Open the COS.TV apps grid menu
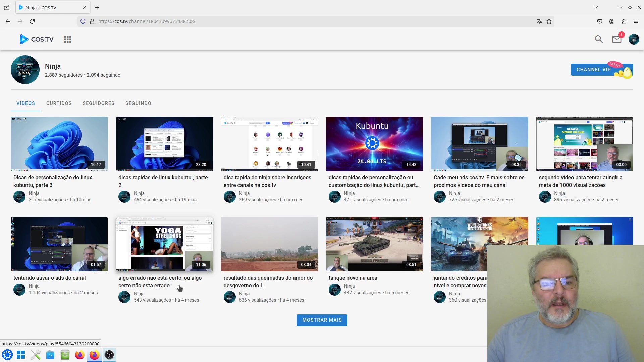This screenshot has width=644, height=362. tap(68, 39)
